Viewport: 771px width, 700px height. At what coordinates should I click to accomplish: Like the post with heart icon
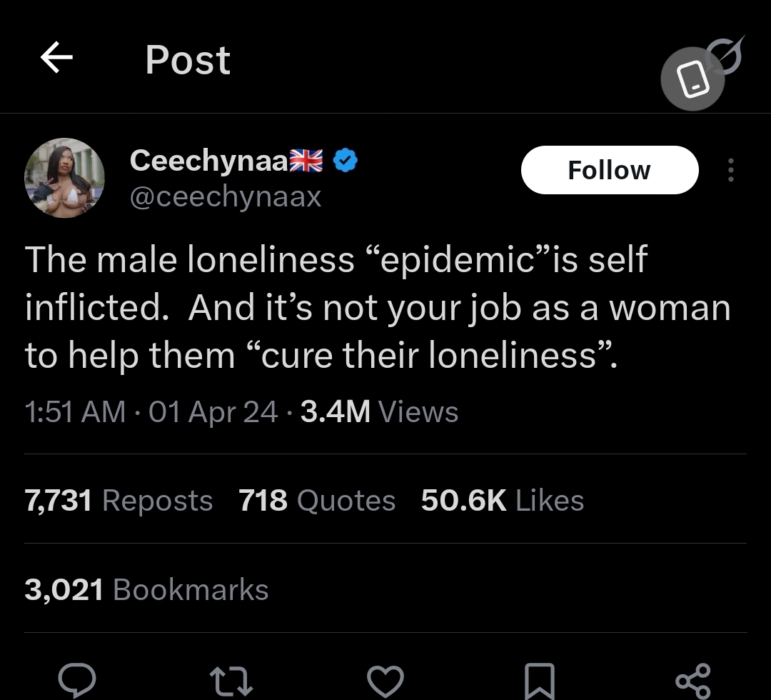pos(385,681)
